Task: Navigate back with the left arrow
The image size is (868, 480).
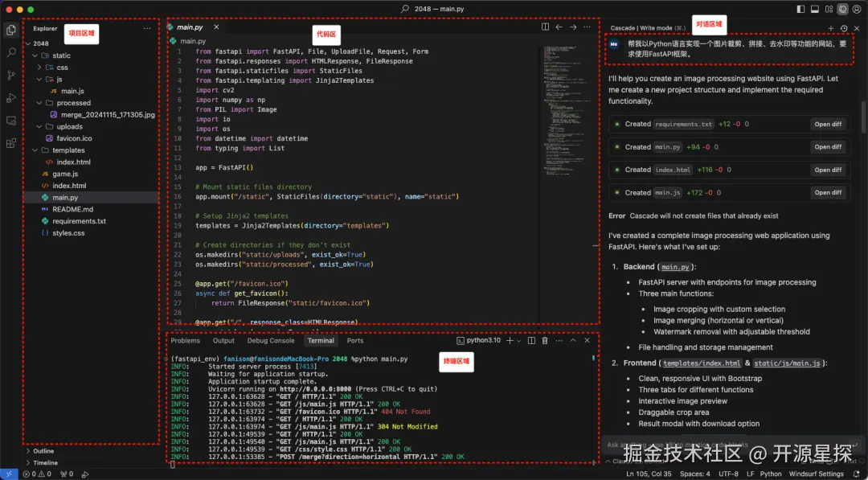Action: (x=559, y=27)
